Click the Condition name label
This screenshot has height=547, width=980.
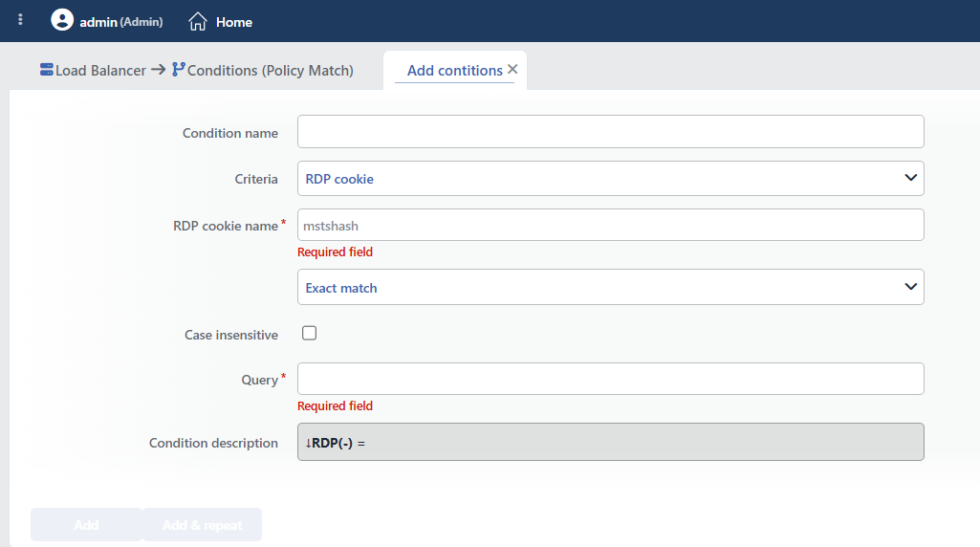(230, 133)
